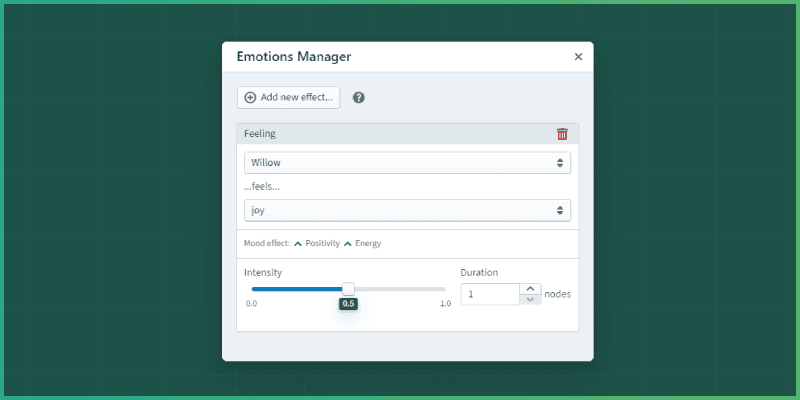The height and width of the screenshot is (400, 800).
Task: Click the Energy up-arrow mood icon
Action: [x=348, y=243]
